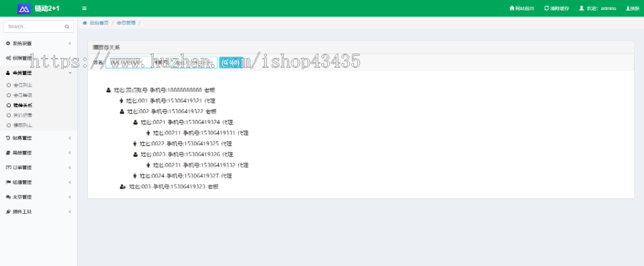The image size is (644, 266).
Task: Click the comments icon beside 文章管理
Action: (8, 197)
